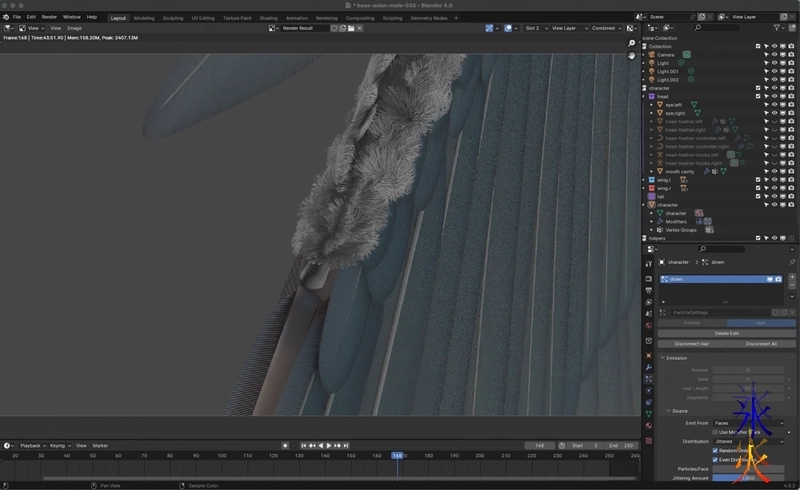
Task: Open the Render properties tab icon
Action: pos(649,278)
